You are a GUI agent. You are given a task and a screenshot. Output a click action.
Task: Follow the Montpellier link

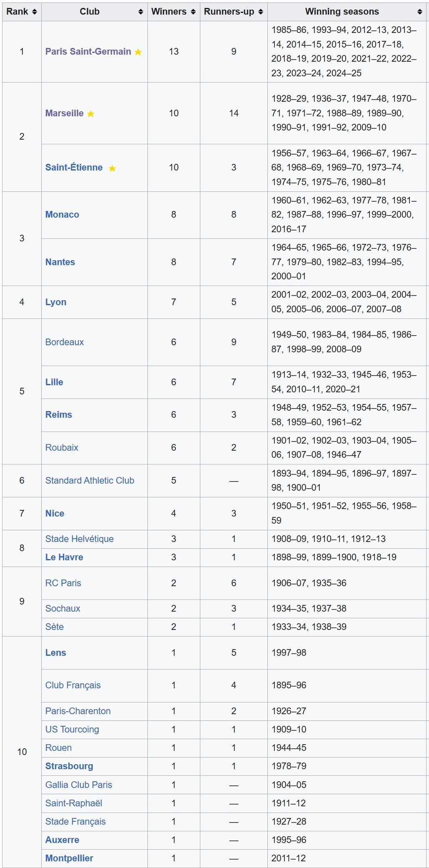pos(69,858)
